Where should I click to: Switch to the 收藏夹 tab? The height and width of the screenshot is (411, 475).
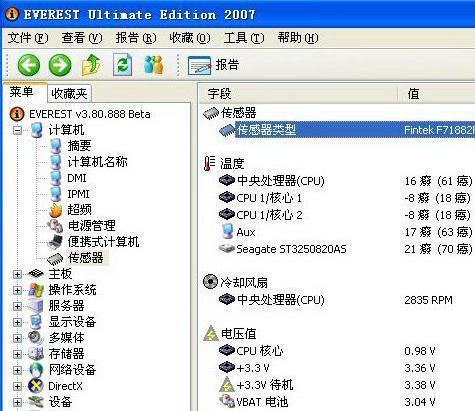(69, 93)
